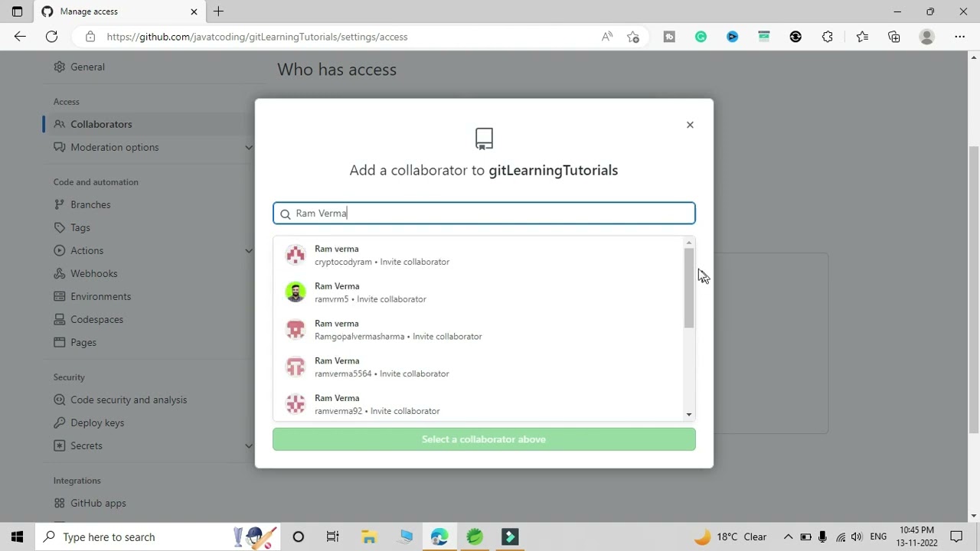This screenshot has height=551, width=980.
Task: Open Webhooks settings in sidebar
Action: (x=93, y=273)
